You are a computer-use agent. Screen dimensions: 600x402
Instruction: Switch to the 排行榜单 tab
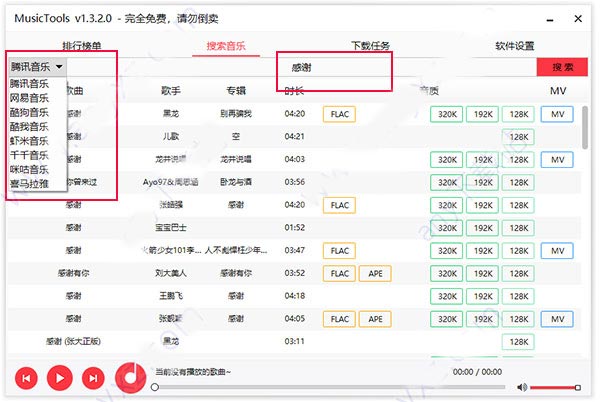tap(83, 45)
